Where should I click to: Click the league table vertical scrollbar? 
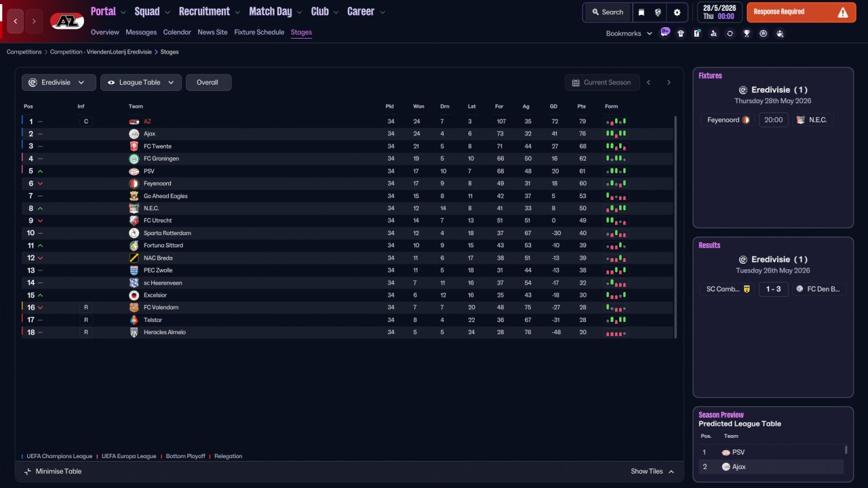[x=675, y=227]
